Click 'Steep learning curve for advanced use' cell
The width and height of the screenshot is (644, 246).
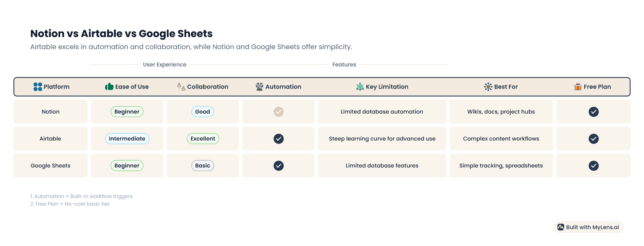coord(382,139)
